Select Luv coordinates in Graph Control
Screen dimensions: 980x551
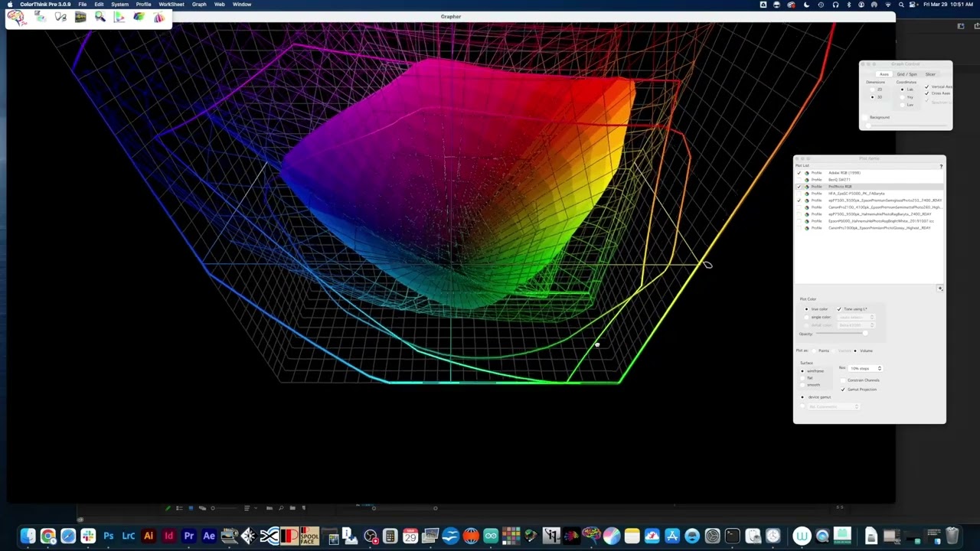tap(902, 105)
